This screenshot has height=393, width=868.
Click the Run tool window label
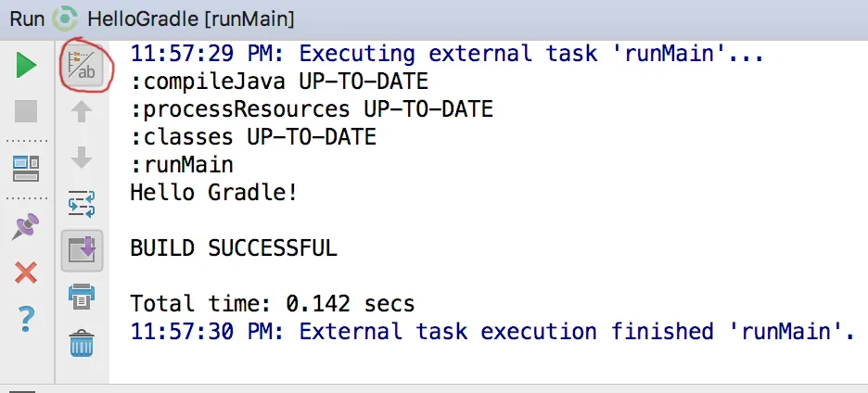click(26, 18)
